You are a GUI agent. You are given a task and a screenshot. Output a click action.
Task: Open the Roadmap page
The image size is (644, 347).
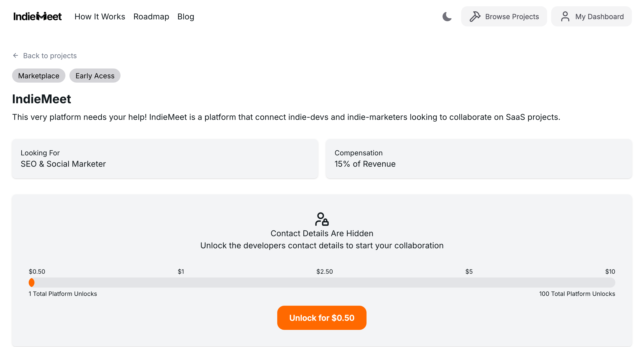coord(151,17)
